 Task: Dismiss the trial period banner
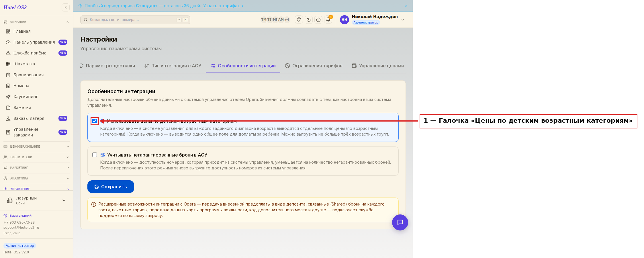pyautogui.click(x=406, y=6)
